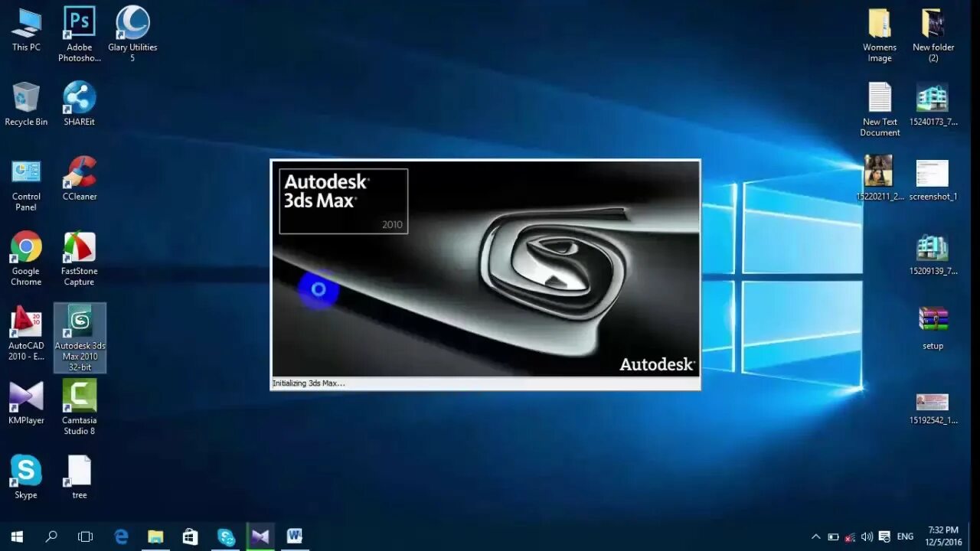Open the volume control tray icon
The height and width of the screenshot is (551, 980).
[x=867, y=536]
